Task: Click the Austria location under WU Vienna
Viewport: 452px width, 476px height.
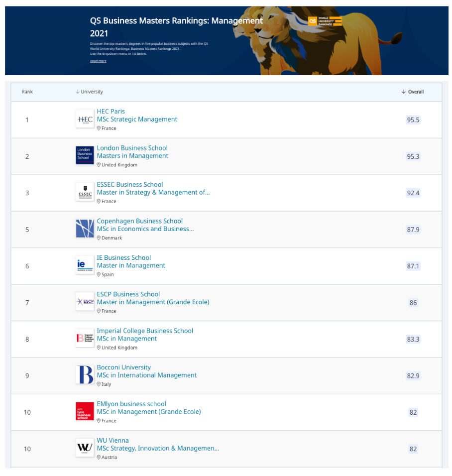Action: pos(110,458)
